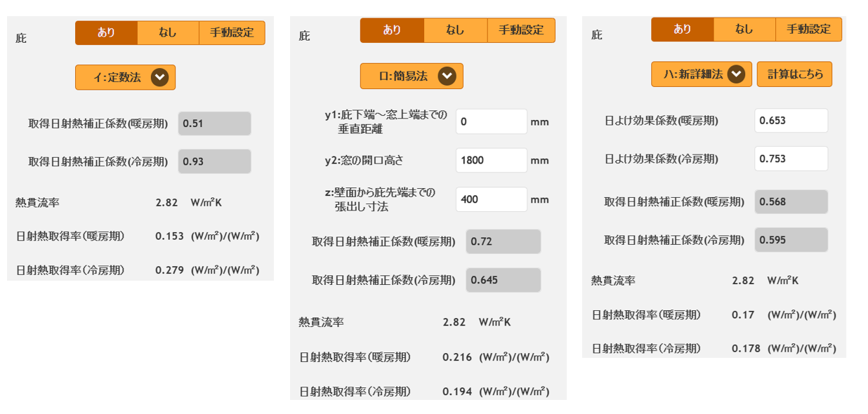This screenshot has height=414, width=868.
Task: Choose 手動設定 in the 新詳細法 panel
Action: pyautogui.click(x=808, y=29)
